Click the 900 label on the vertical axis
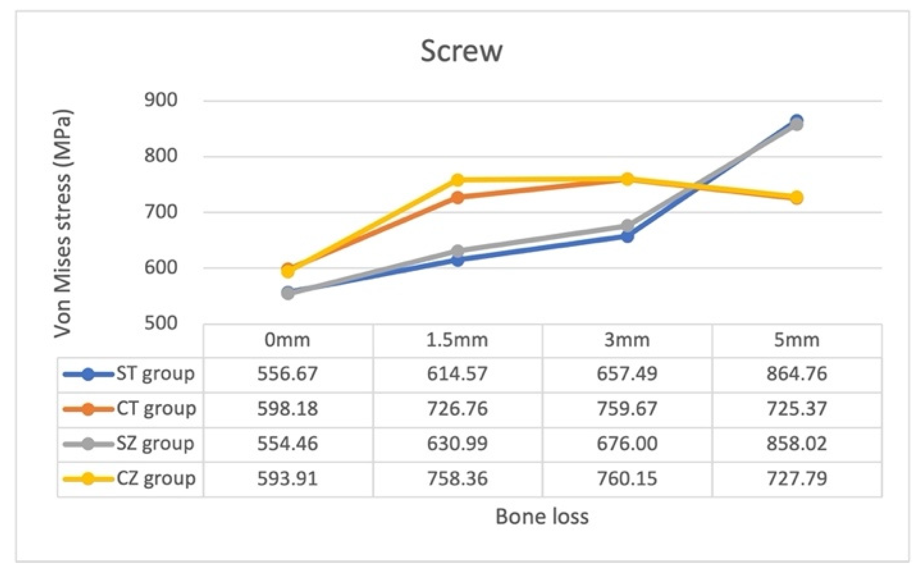This screenshot has height=575, width=924. tap(161, 100)
